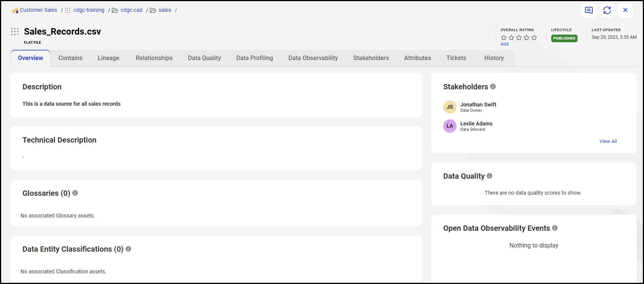Click the description text about sales records
Image resolution: width=644 pixels, height=284 pixels.
click(71, 104)
